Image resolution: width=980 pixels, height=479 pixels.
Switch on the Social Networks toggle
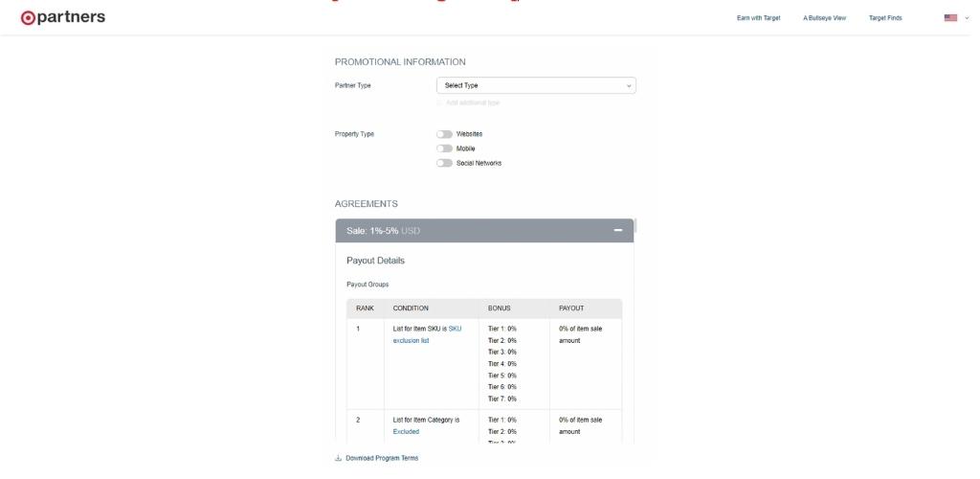(x=444, y=163)
